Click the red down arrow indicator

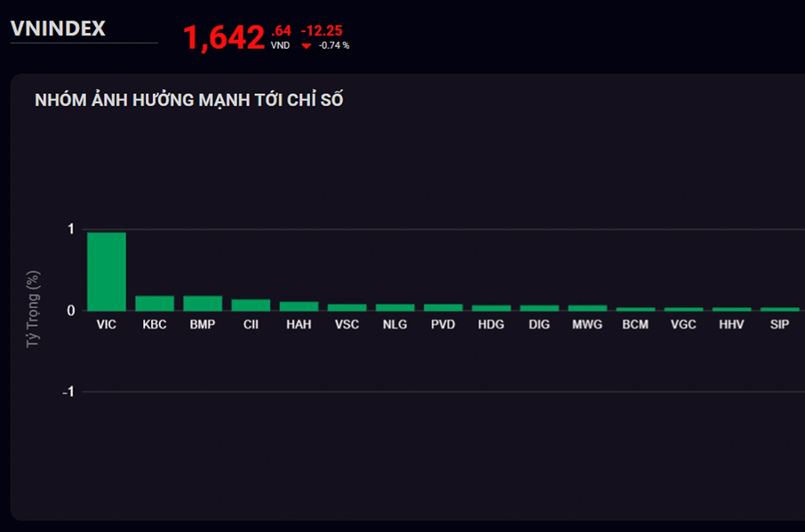(x=307, y=46)
